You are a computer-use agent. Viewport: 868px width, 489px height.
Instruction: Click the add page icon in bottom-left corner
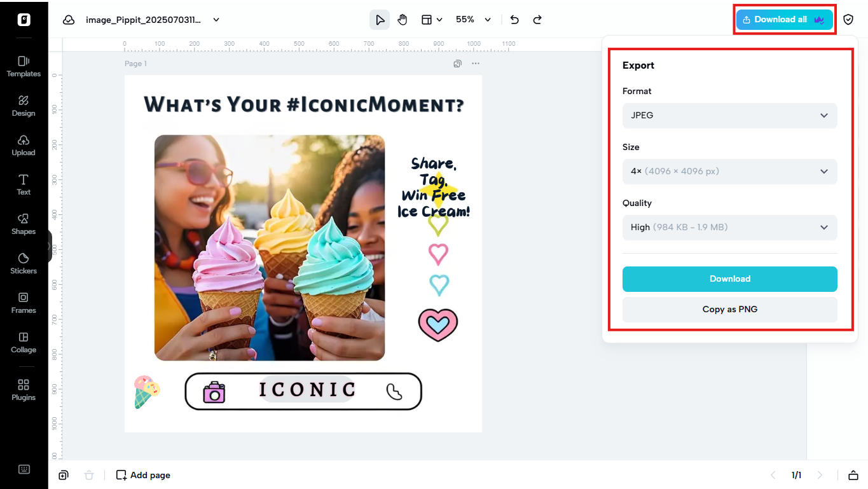(x=64, y=475)
